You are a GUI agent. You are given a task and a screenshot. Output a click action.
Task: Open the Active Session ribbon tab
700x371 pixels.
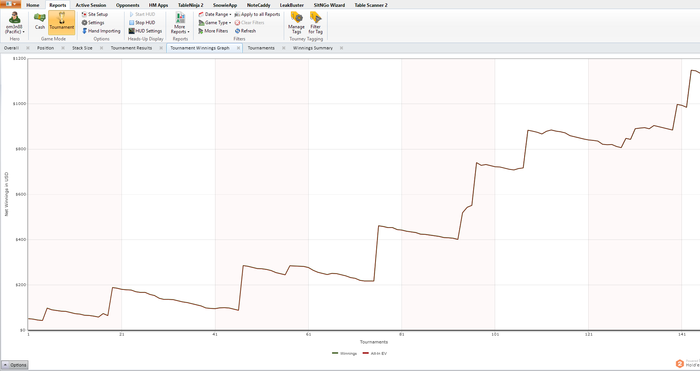point(91,5)
